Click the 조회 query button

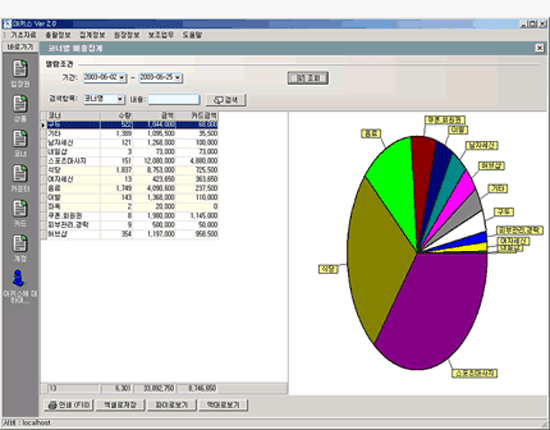coord(308,78)
